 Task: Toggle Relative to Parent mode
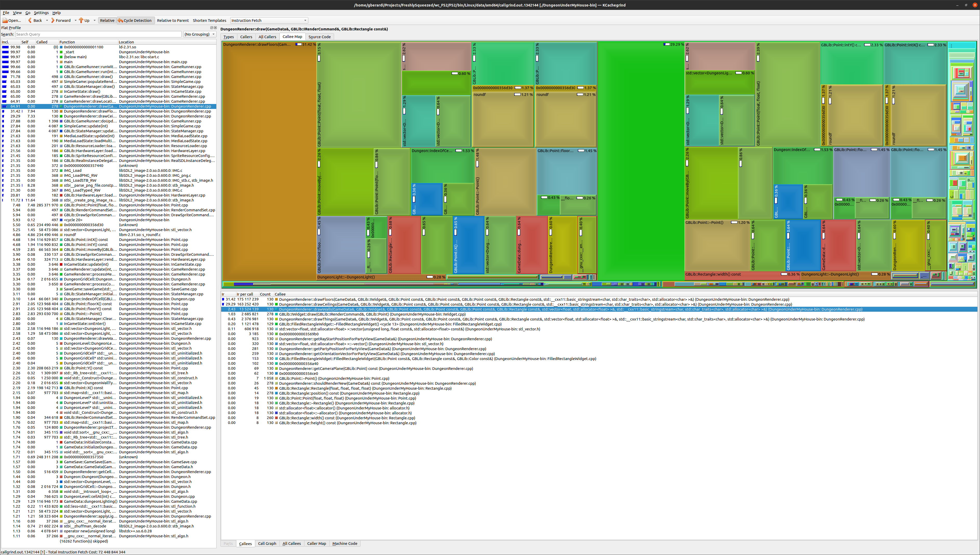point(173,21)
